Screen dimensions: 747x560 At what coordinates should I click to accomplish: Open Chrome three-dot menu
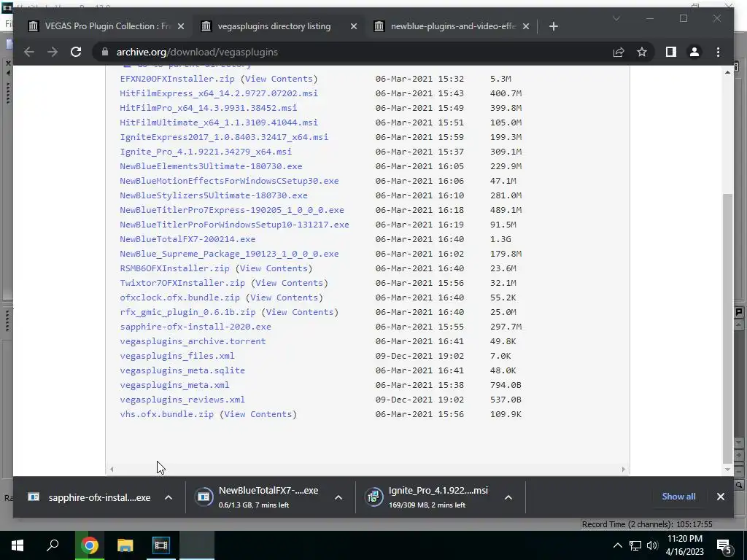718,52
